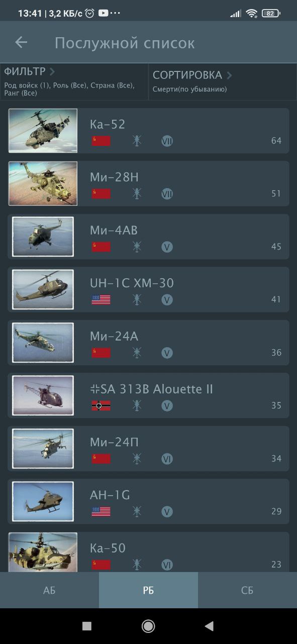Open the ФИЛЬТР filter options
Screen dimensions: 297x644
point(74,82)
